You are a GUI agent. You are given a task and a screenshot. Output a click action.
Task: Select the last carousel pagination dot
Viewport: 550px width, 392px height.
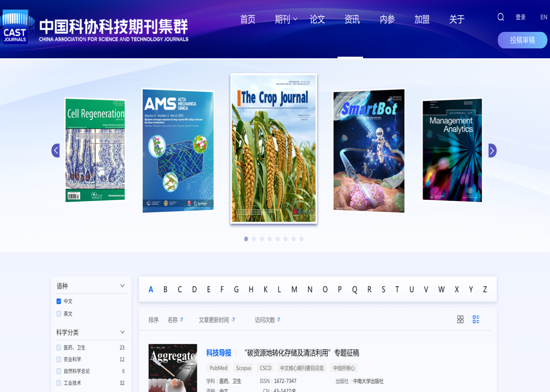pyautogui.click(x=301, y=239)
